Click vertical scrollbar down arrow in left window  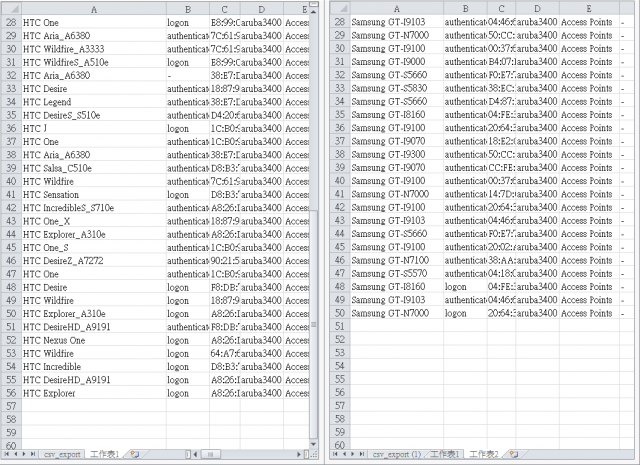313,444
